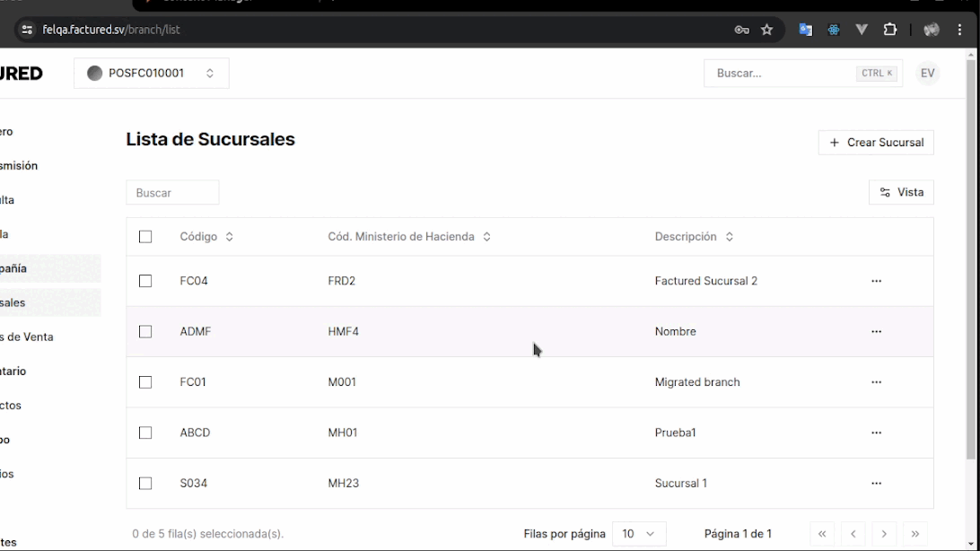Open the browser extensions puzzle icon

(889, 30)
